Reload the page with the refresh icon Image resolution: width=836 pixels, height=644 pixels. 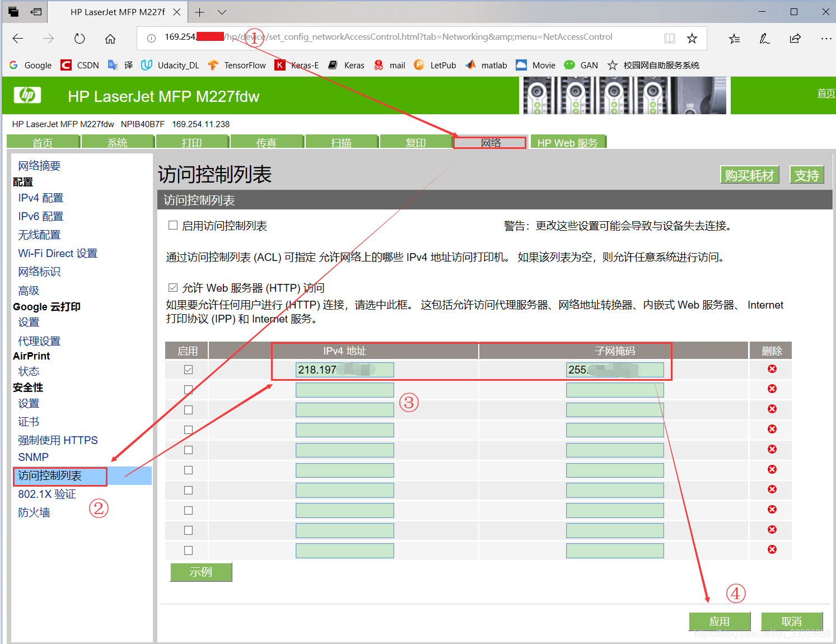[x=80, y=38]
